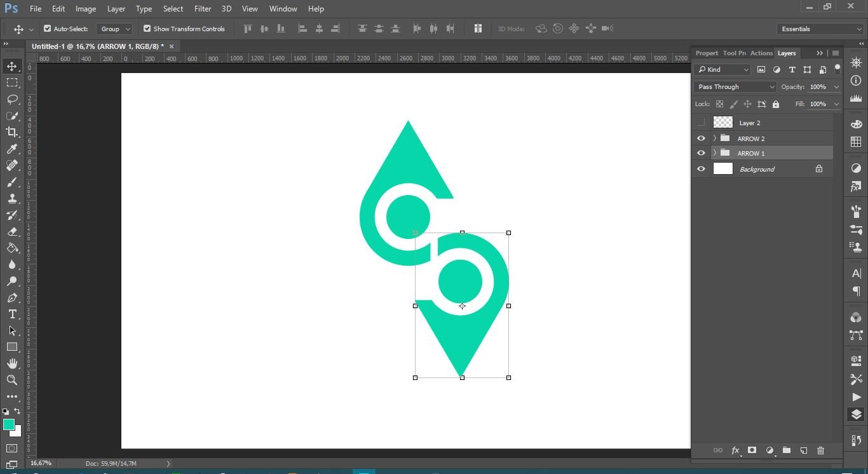Image resolution: width=868 pixels, height=474 pixels.
Task: Select the History Brush tool
Action: tap(12, 215)
